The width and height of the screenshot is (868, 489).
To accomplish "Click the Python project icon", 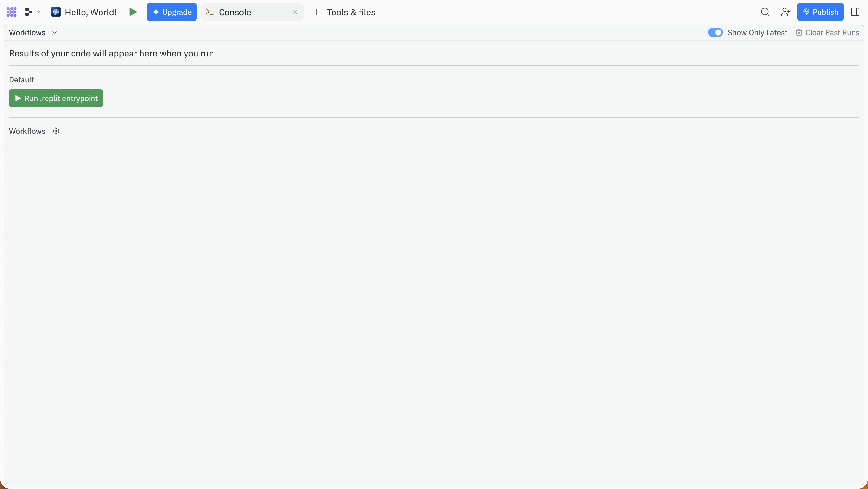I will pyautogui.click(x=56, y=12).
